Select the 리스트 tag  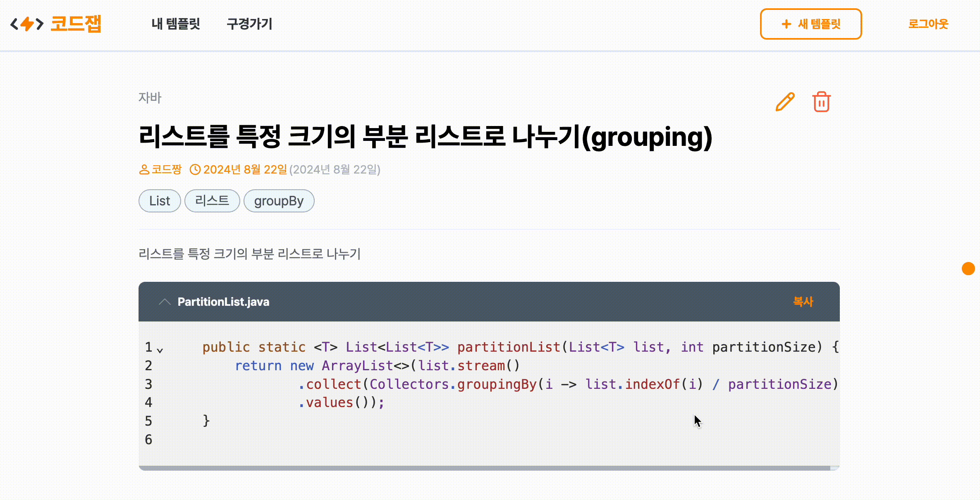(212, 201)
